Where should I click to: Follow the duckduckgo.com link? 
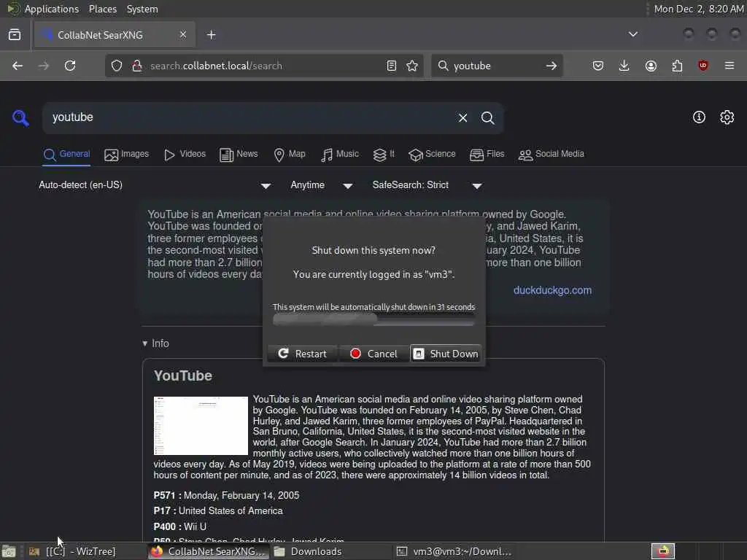pyautogui.click(x=552, y=290)
